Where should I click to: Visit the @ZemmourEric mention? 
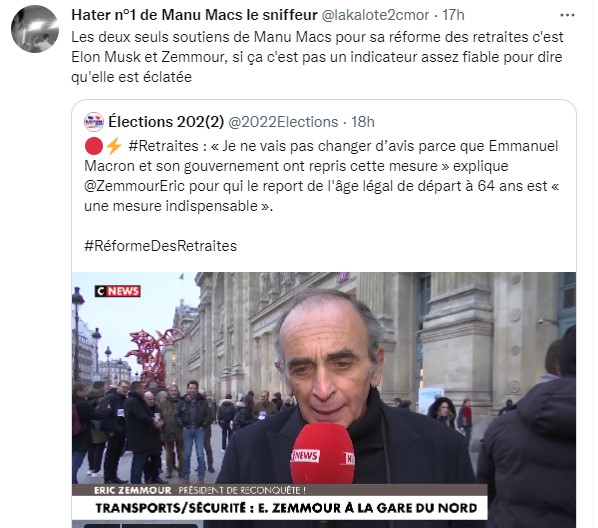pos(134,186)
